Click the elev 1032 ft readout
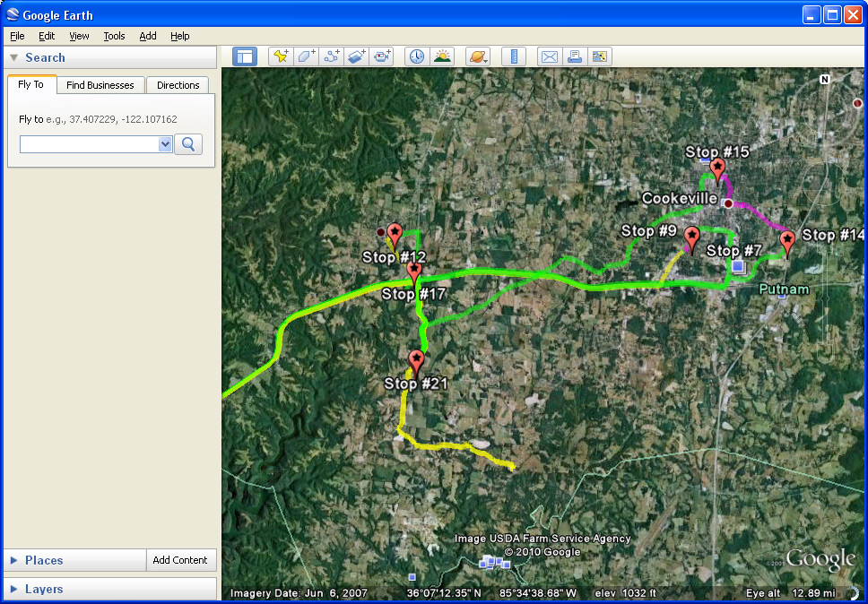This screenshot has width=868, height=604. click(626, 593)
